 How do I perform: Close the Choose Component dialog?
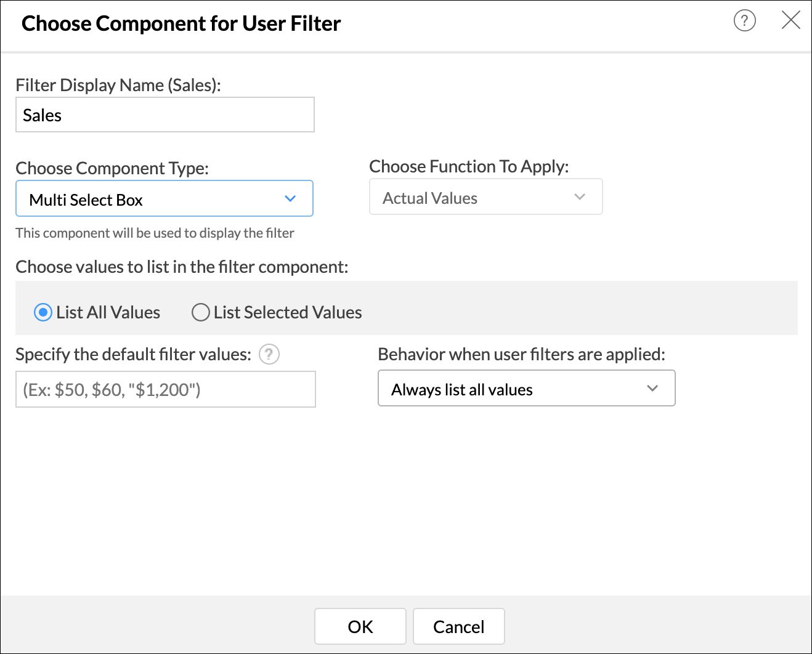coord(790,20)
